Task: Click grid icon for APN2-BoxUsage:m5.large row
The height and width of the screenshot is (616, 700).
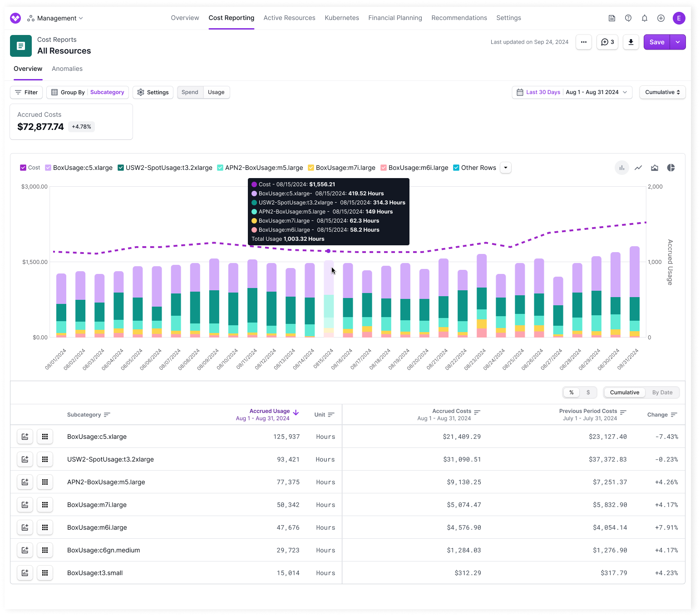Action: pos(45,482)
